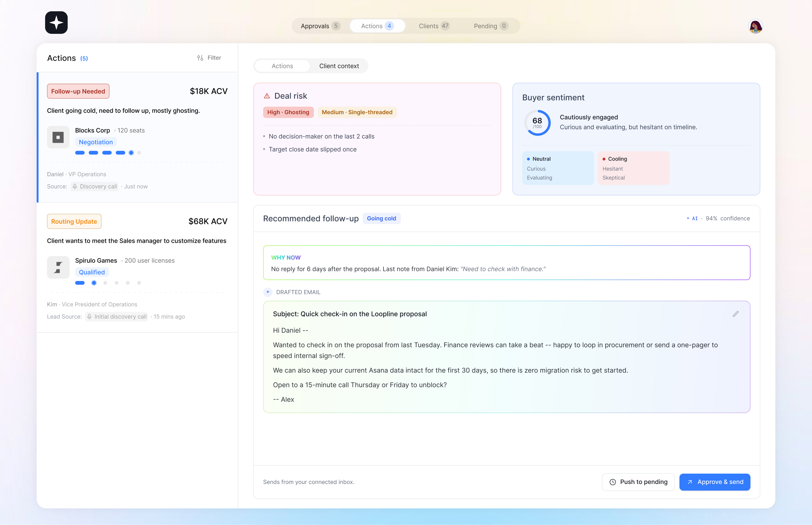Click the Going cold badge

[382, 219]
